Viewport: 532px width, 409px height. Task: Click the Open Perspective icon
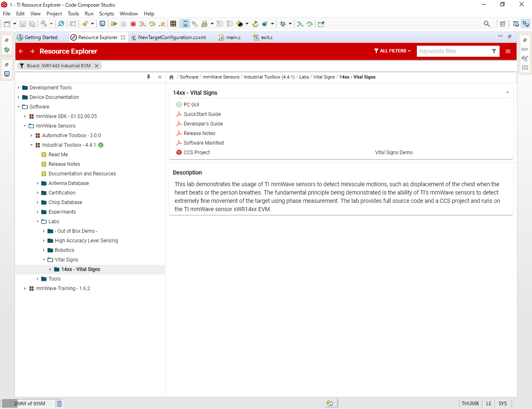point(502,24)
